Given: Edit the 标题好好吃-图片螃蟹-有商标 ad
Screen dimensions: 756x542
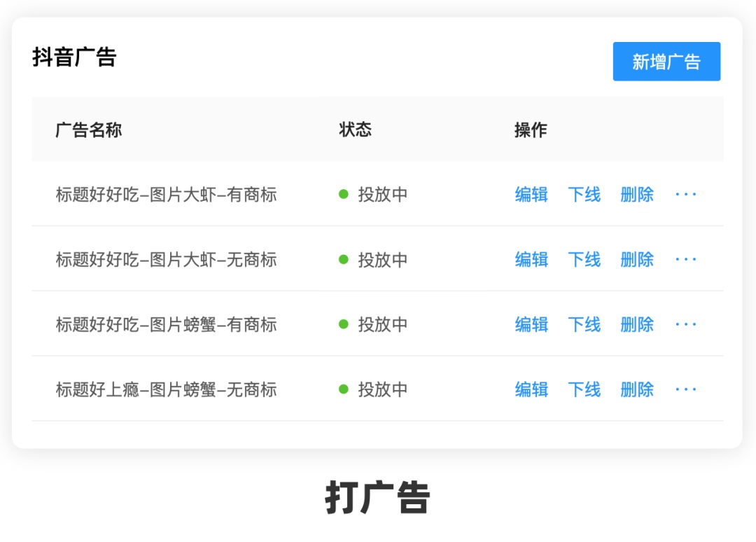Looking at the screenshot, I should click(x=531, y=324).
